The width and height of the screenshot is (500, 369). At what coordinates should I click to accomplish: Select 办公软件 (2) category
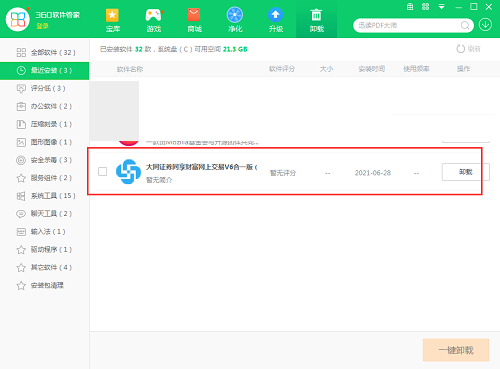[x=45, y=106]
